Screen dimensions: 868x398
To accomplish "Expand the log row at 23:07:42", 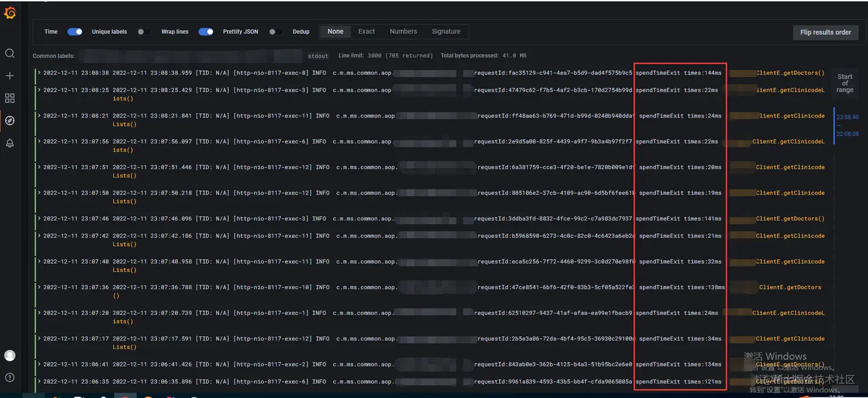I will tap(39, 236).
